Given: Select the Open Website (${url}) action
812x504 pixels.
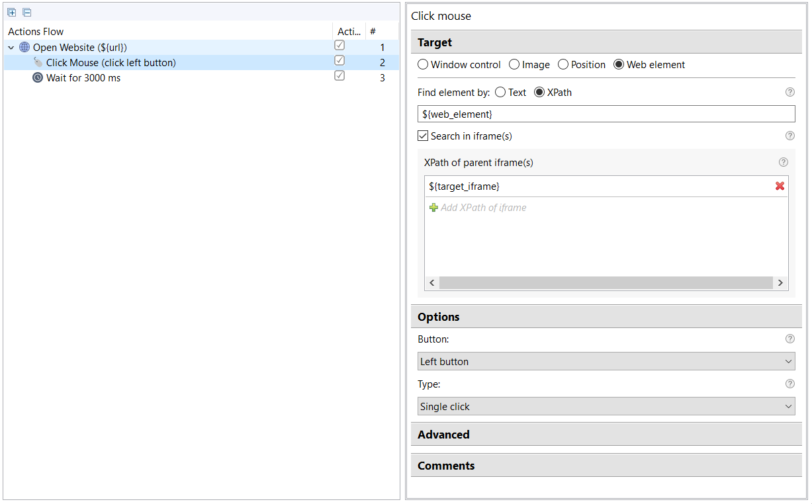Looking at the screenshot, I should [80, 48].
